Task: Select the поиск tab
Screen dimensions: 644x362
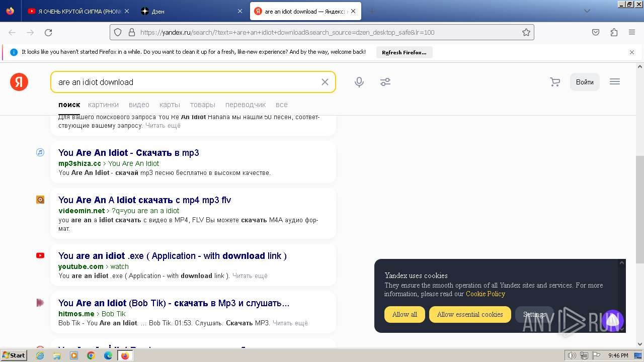Action: 69,105
